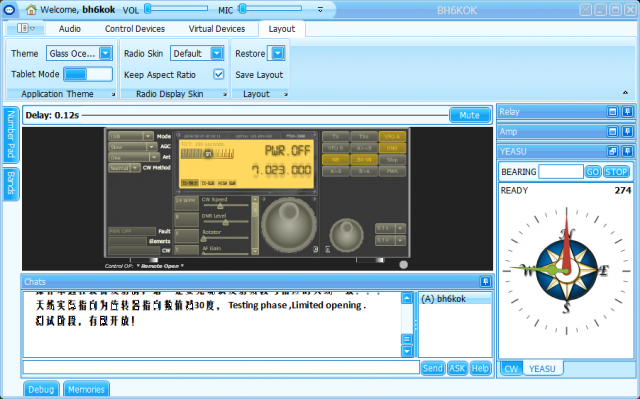Maximize the Amp panel
The image size is (640, 399).
point(612,131)
